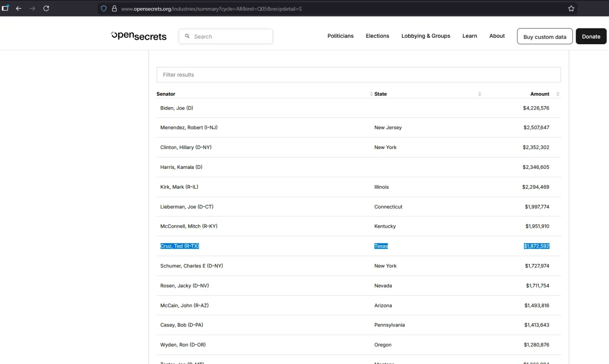
Task: Go back to previous page
Action: click(19, 9)
